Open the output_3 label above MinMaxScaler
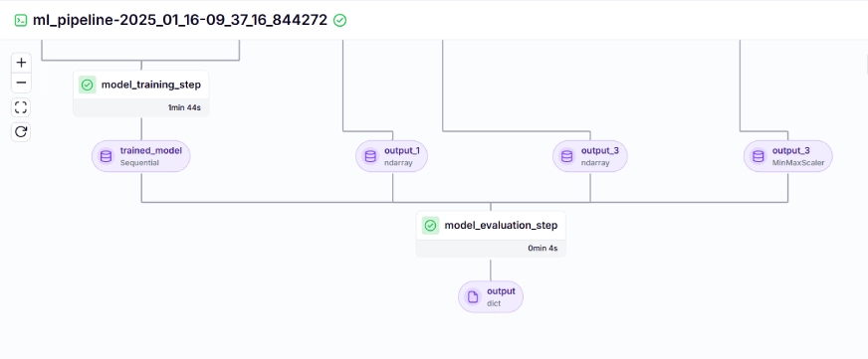 coord(791,150)
